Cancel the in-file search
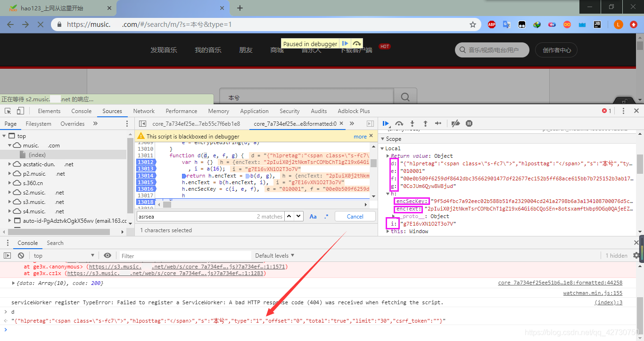Screen dimensions: 644x341 coord(355,217)
